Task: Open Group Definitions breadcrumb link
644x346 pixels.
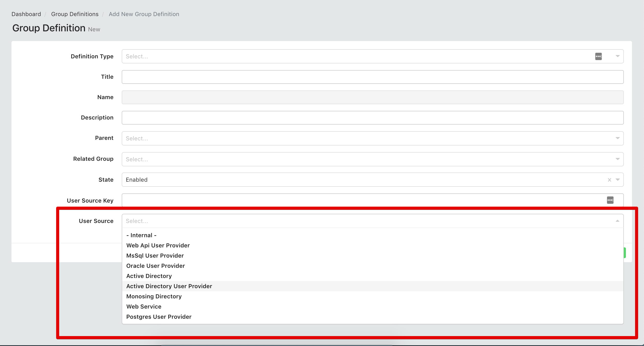Action: click(x=75, y=14)
